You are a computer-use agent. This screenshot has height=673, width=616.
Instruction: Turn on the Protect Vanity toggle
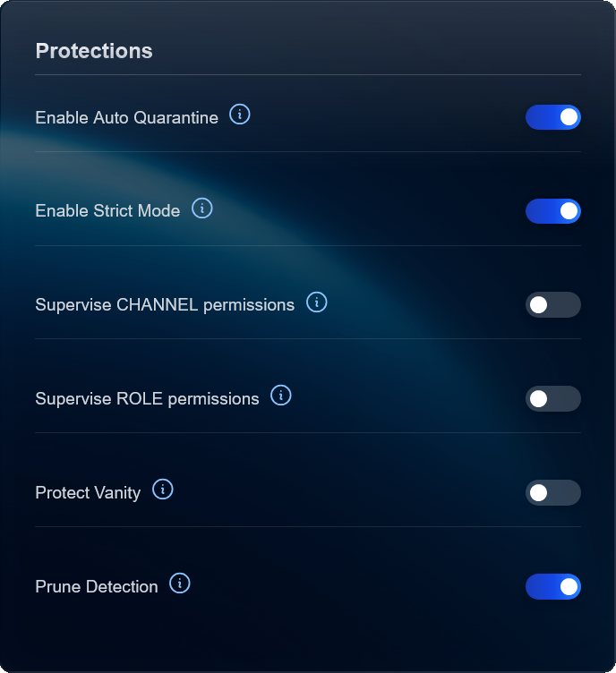[x=553, y=492]
